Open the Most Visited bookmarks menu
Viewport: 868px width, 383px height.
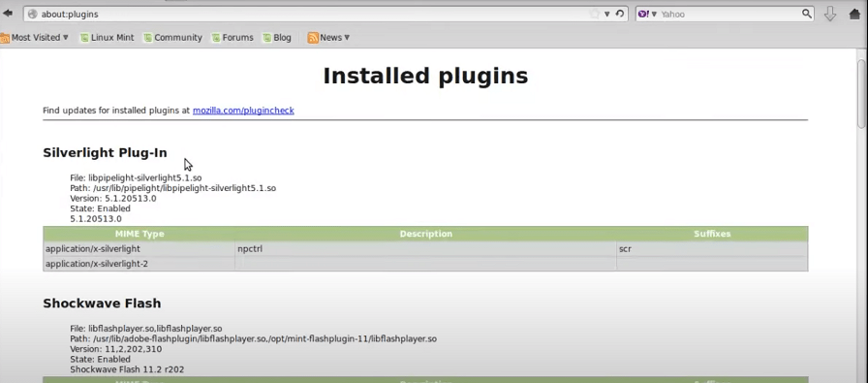click(x=34, y=38)
